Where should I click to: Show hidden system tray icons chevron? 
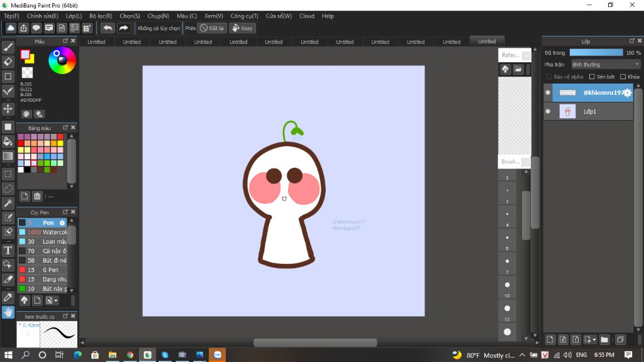coord(522,355)
